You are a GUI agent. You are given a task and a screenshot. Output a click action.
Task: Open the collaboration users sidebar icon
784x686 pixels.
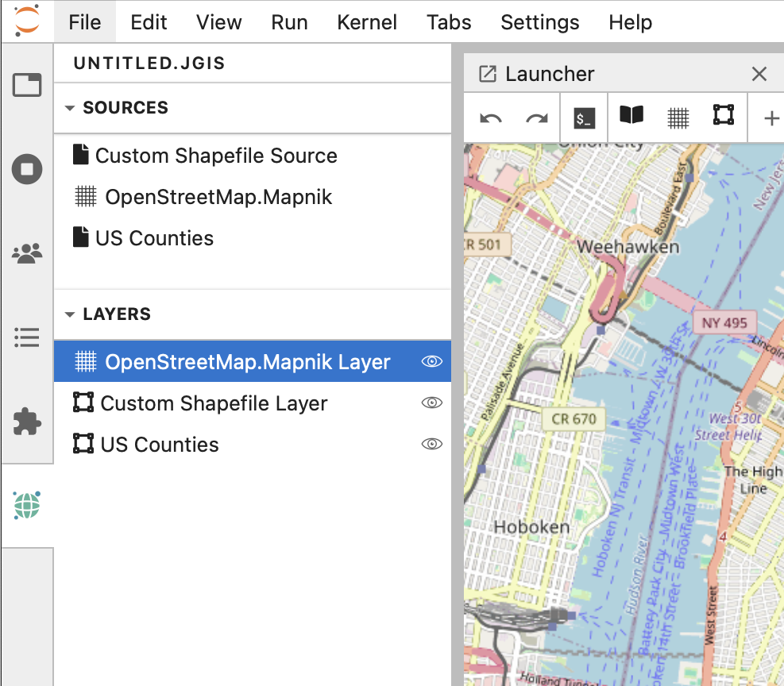tap(27, 254)
